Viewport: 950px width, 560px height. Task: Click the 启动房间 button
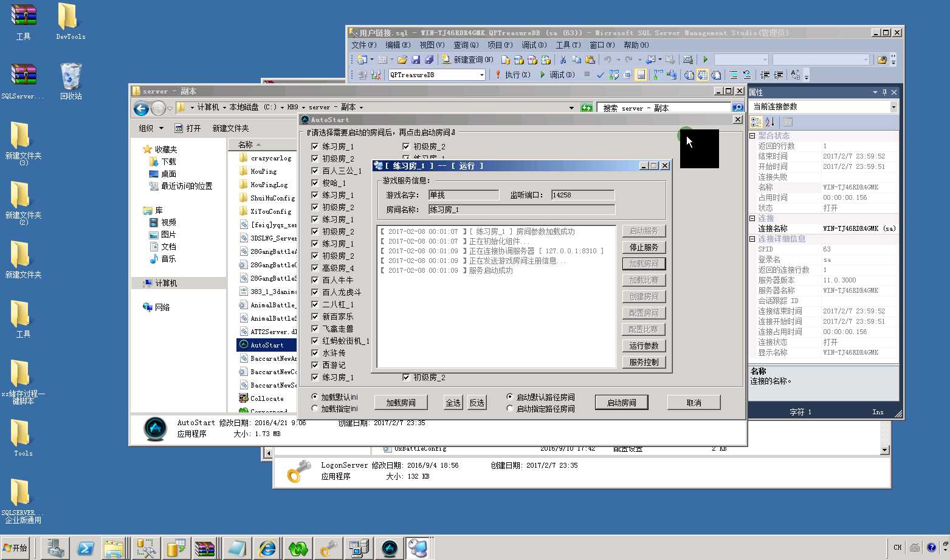621,403
